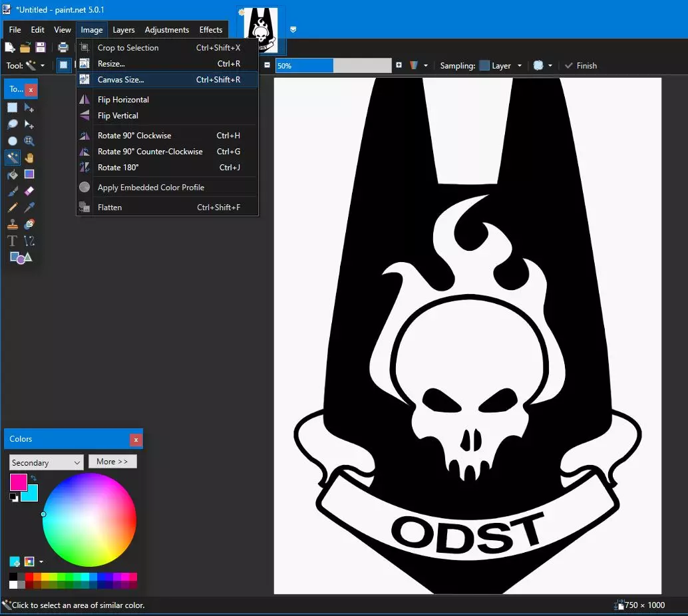Reset colors to black and white

(13, 497)
